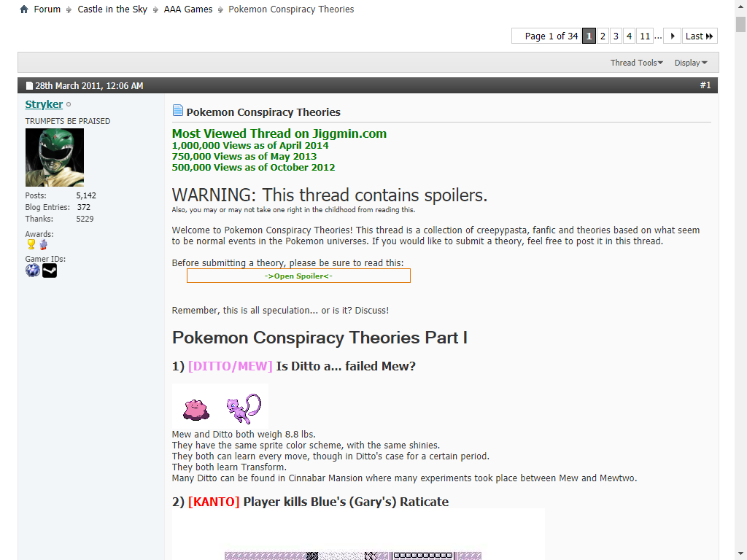This screenshot has height=560, width=747.
Task: Click 'Most Viewed Thread on Jiggmin.com' heading
Action: point(279,133)
